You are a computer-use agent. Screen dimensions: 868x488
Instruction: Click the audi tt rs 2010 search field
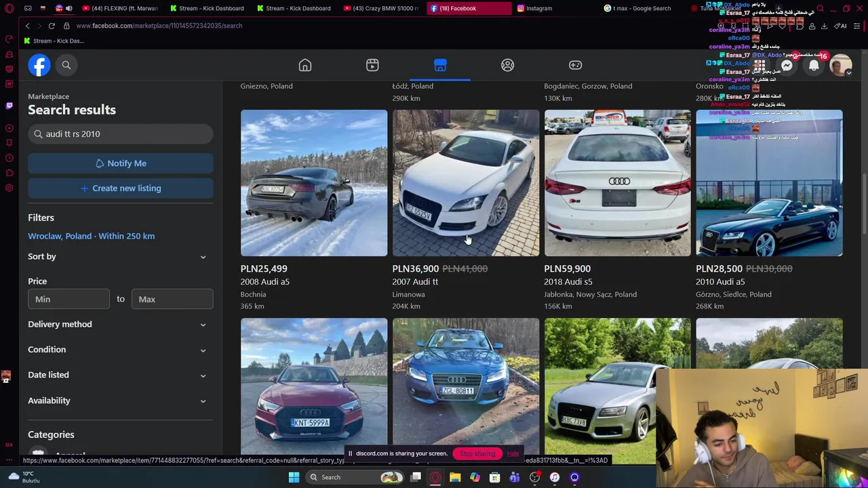point(121,134)
